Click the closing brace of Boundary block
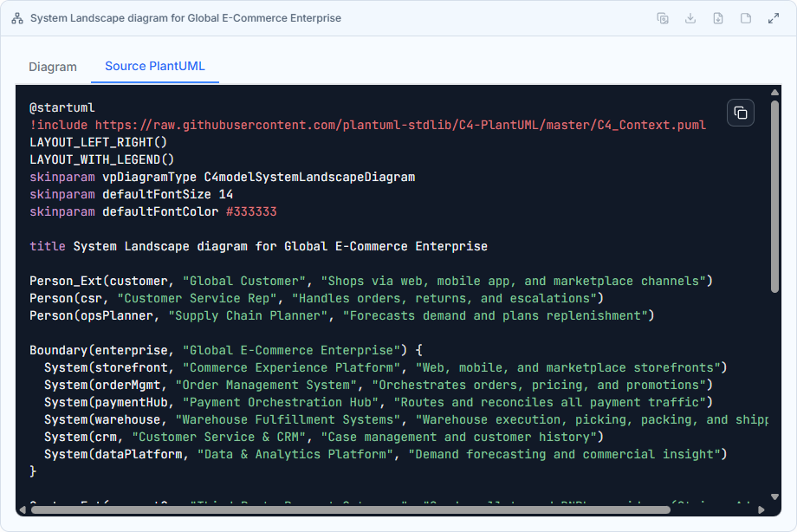This screenshot has height=532, width=797. coord(33,471)
